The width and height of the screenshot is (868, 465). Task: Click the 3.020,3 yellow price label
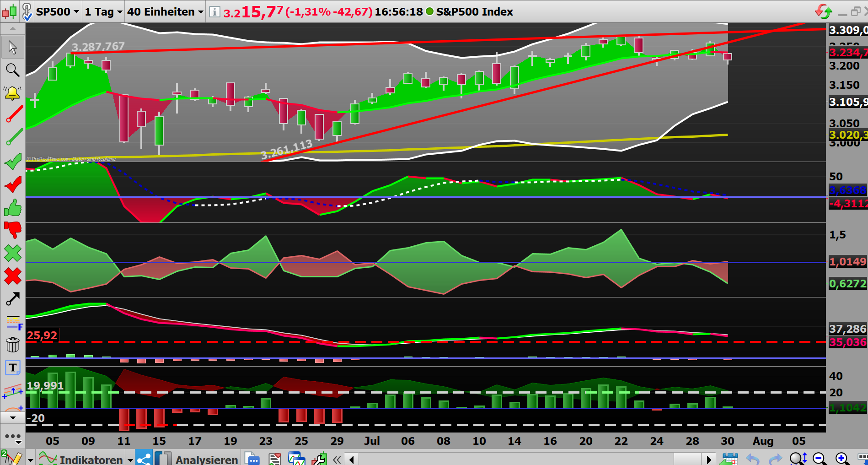coord(848,135)
